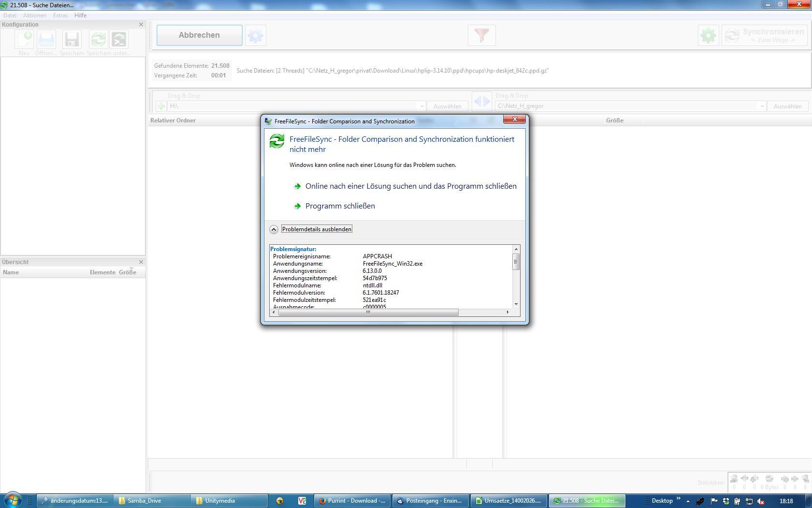Viewport: 812px width, 508px height.
Task: Expand Desktop toolbar chevron
Action: pyautogui.click(x=678, y=499)
